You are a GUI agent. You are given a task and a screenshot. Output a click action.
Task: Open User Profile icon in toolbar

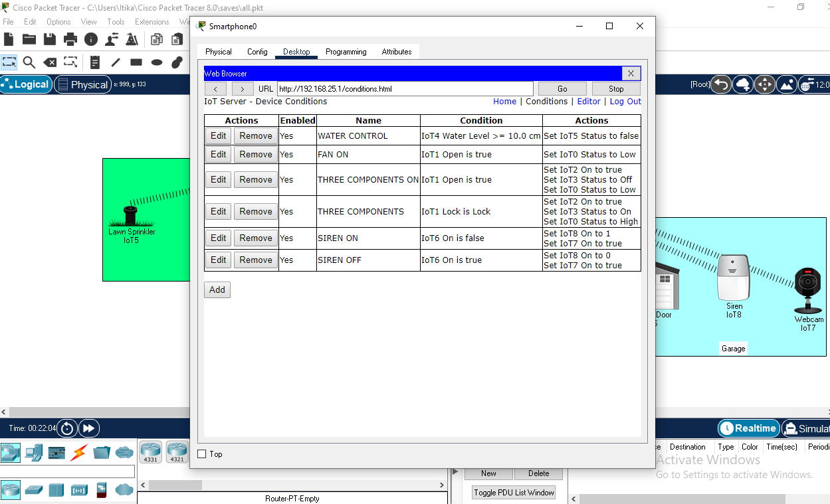pyautogui.click(x=112, y=39)
